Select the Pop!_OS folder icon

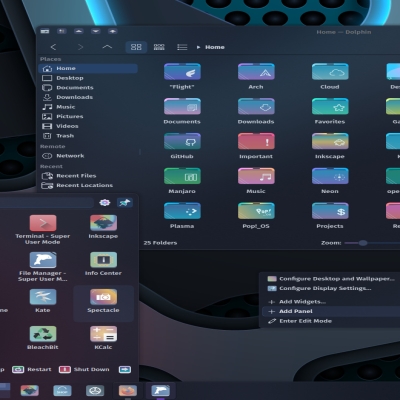[x=256, y=211]
